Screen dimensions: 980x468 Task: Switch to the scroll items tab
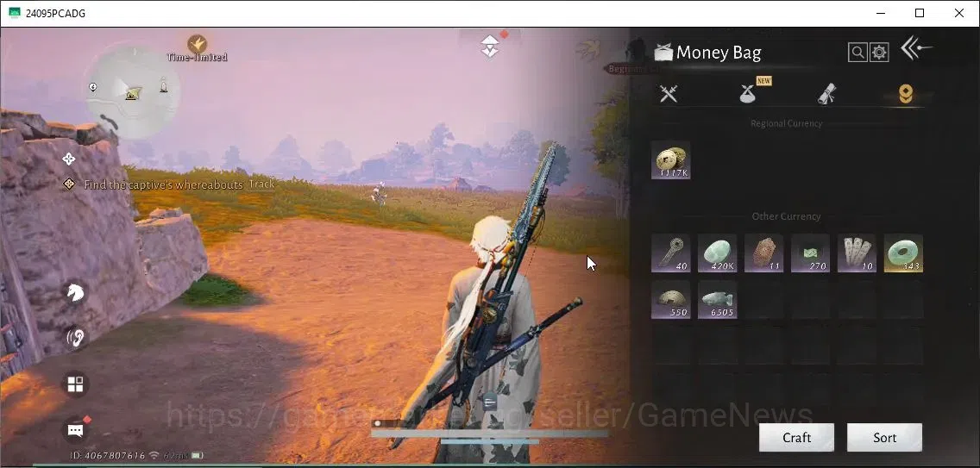(x=827, y=94)
